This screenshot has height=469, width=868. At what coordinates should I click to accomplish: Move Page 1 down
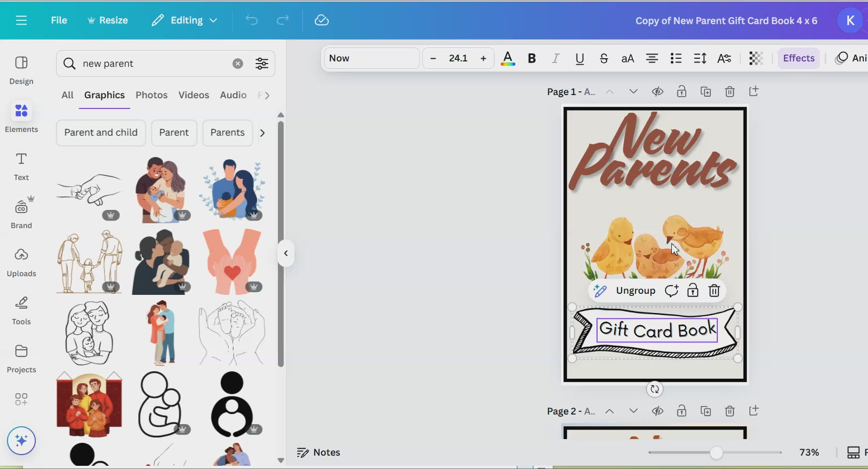633,91
